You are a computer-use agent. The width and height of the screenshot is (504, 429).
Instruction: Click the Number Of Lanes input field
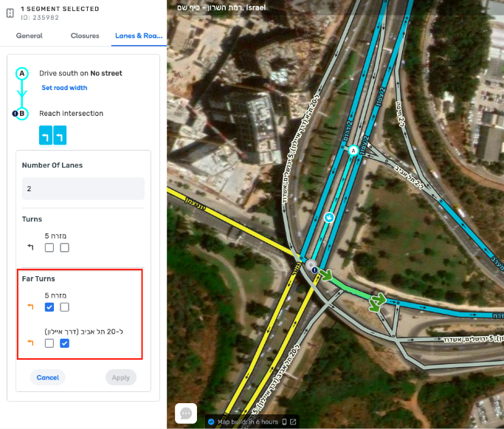pyautogui.click(x=83, y=188)
